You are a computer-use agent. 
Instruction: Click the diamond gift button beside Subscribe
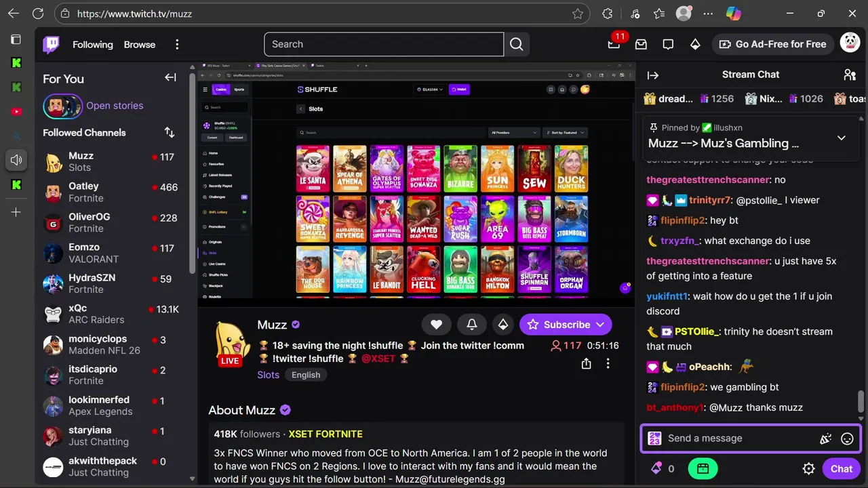502,325
